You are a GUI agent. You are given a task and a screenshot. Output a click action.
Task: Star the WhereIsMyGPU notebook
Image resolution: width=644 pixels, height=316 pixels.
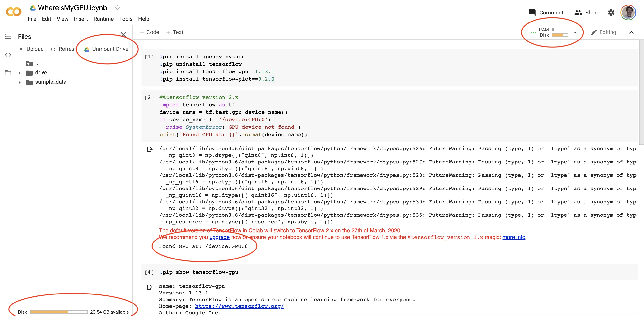tap(117, 8)
